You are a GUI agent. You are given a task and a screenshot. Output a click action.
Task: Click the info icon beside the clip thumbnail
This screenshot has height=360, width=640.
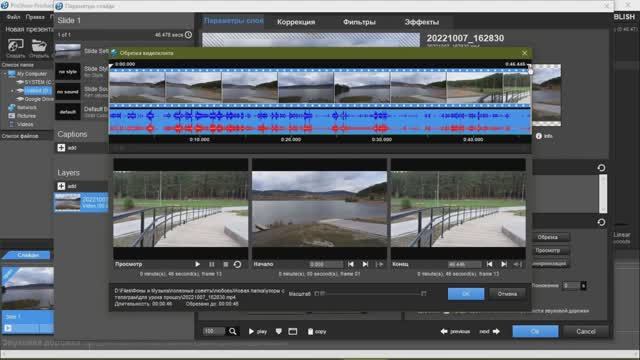[539, 136]
